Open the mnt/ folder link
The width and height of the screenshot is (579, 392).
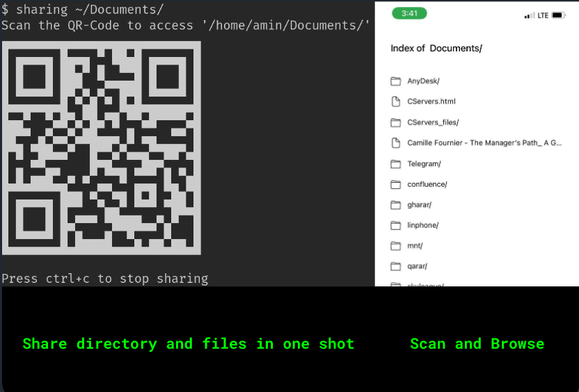coord(415,245)
